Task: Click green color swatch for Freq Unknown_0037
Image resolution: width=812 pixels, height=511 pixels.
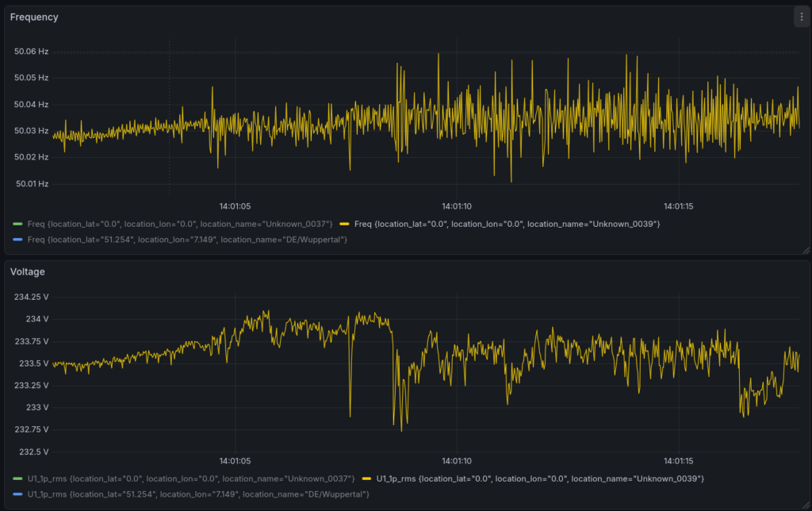Action: tap(18, 224)
